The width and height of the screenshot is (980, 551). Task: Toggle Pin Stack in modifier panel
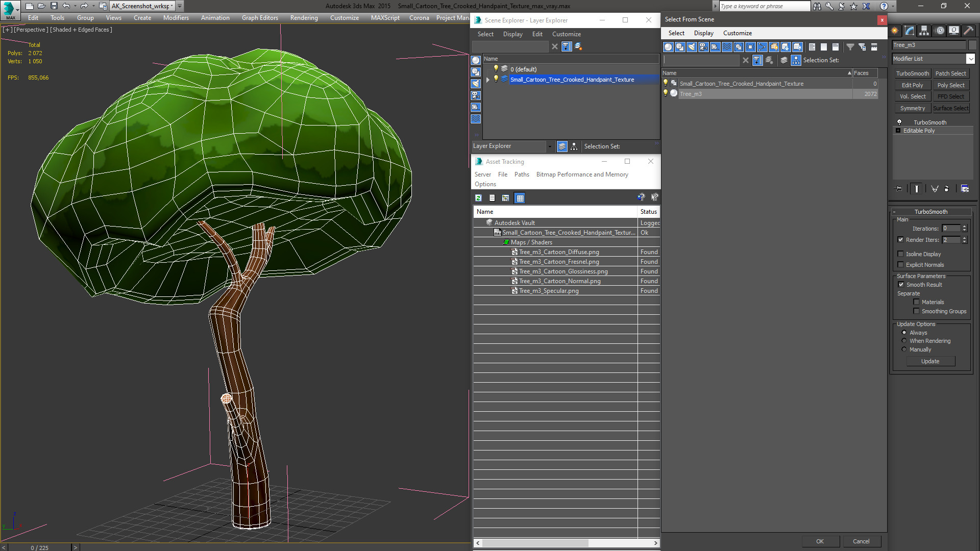[x=899, y=189]
